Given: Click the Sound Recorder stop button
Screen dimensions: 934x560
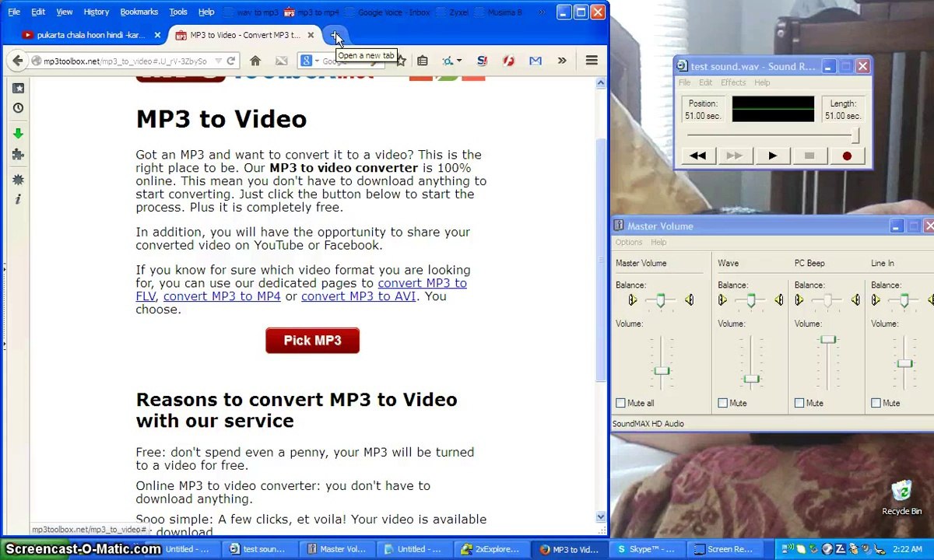Looking at the screenshot, I should (x=809, y=156).
